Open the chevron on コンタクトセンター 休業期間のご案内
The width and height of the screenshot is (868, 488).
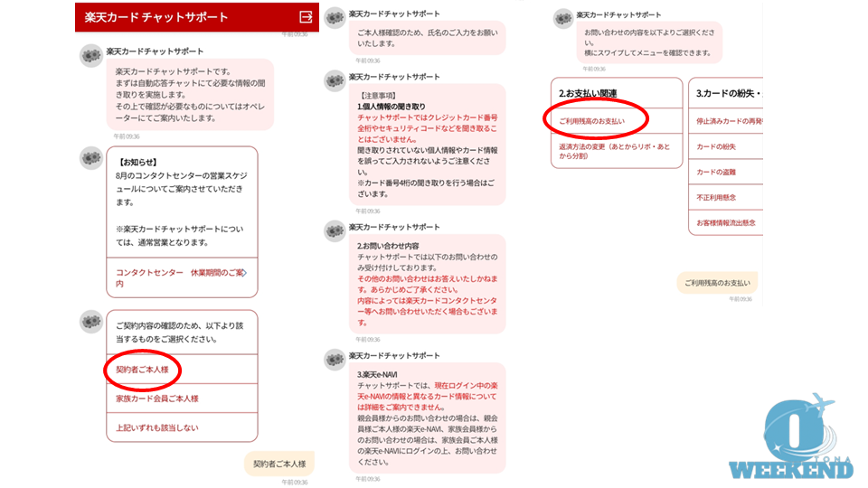pos(244,273)
